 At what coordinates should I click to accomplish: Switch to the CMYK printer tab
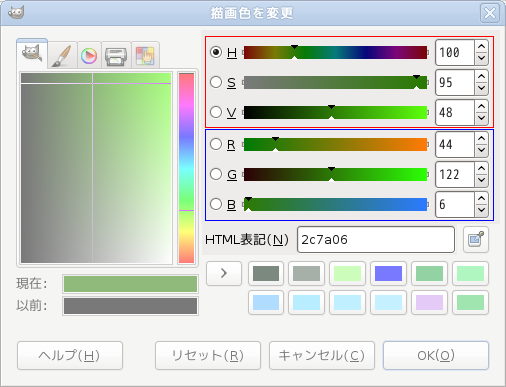click(x=116, y=55)
